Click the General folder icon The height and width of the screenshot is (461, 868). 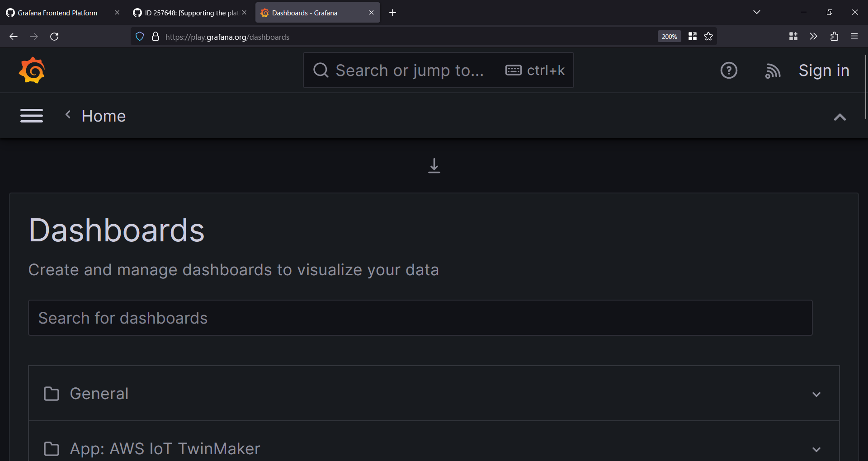tap(52, 393)
